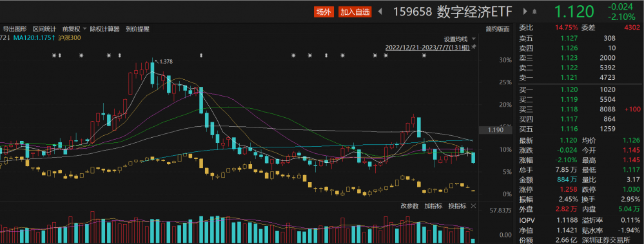
Task: Click 改参数 to modify indicator parameters
Action: (x=409, y=206)
